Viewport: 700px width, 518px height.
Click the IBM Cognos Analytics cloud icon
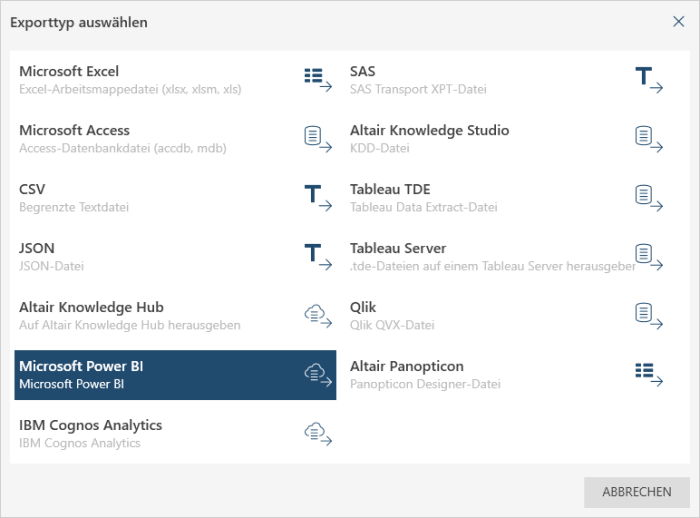[x=317, y=433]
